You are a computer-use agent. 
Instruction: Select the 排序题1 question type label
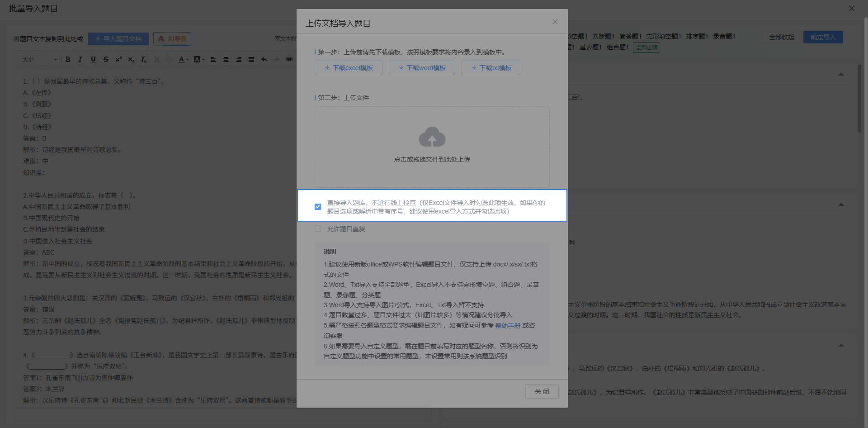tap(697, 36)
